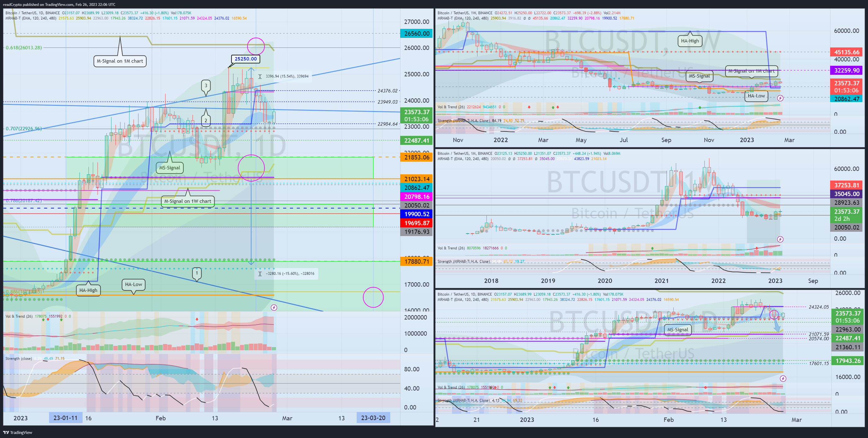The width and height of the screenshot is (868, 438).
Task: Click lightning icon in bottom-right daily chart
Action: coord(783,378)
